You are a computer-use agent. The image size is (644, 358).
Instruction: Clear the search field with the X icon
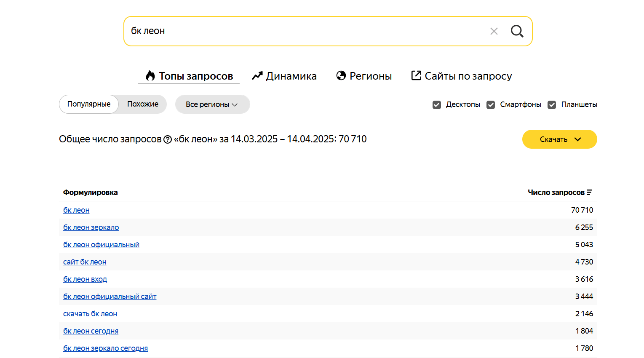494,31
